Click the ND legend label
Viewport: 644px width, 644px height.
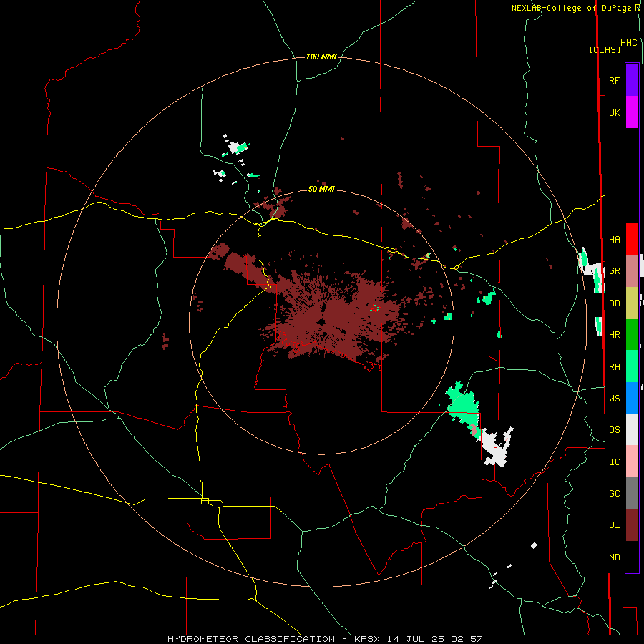615,557
